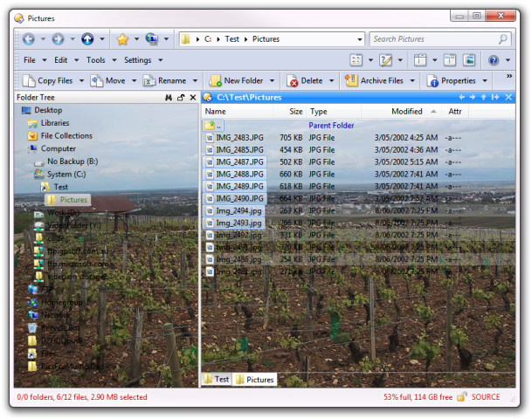Click the view mode icon right of Settings menu
532x419 pixels.
point(356,60)
